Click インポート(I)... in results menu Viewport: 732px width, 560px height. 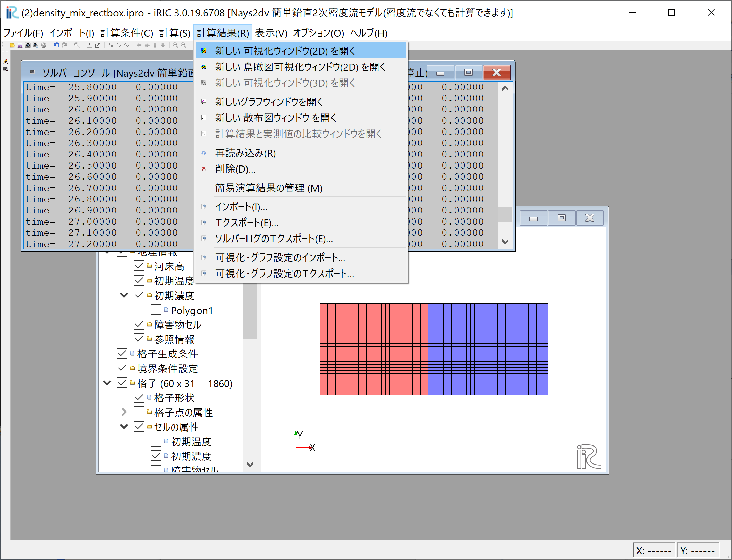pos(301,207)
